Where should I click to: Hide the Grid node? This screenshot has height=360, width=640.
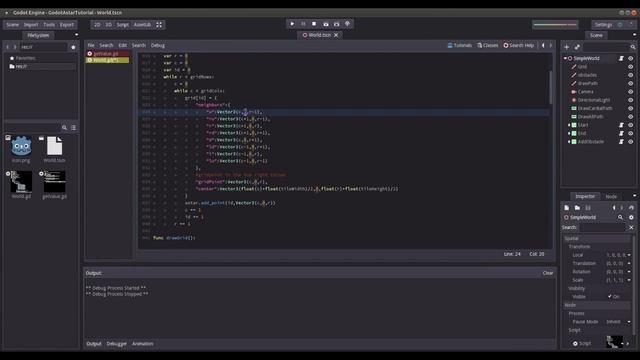pyautogui.click(x=630, y=67)
